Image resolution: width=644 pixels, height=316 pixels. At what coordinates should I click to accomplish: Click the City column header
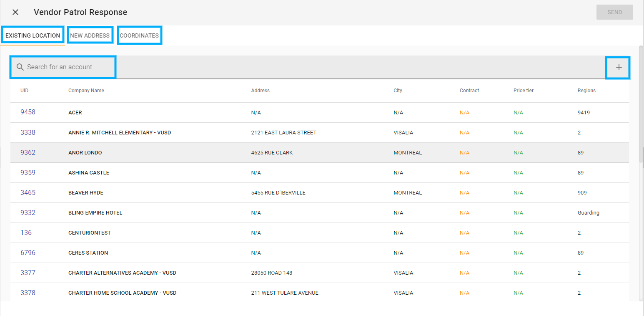pyautogui.click(x=398, y=90)
